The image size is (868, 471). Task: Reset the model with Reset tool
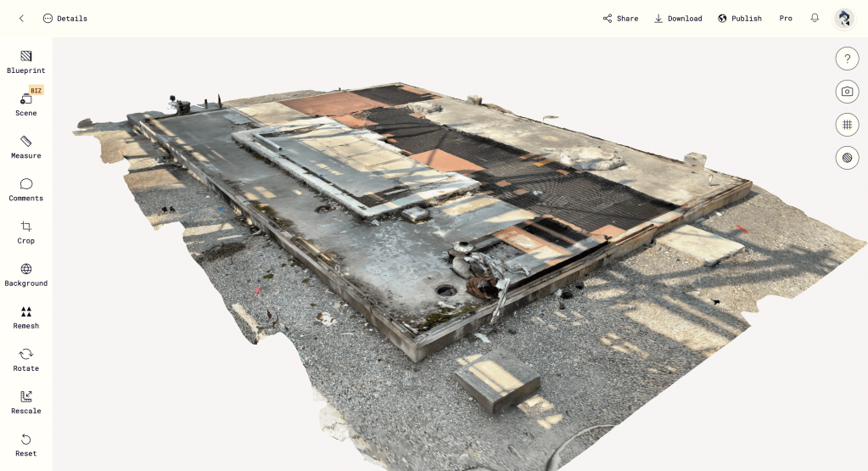[x=26, y=443]
